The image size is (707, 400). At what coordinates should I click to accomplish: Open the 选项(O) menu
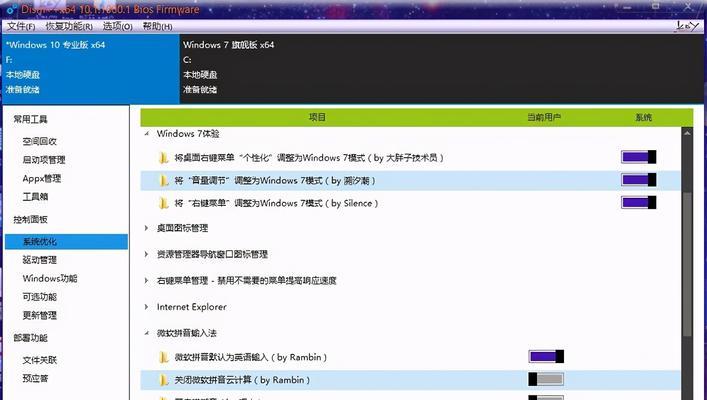tap(117, 26)
